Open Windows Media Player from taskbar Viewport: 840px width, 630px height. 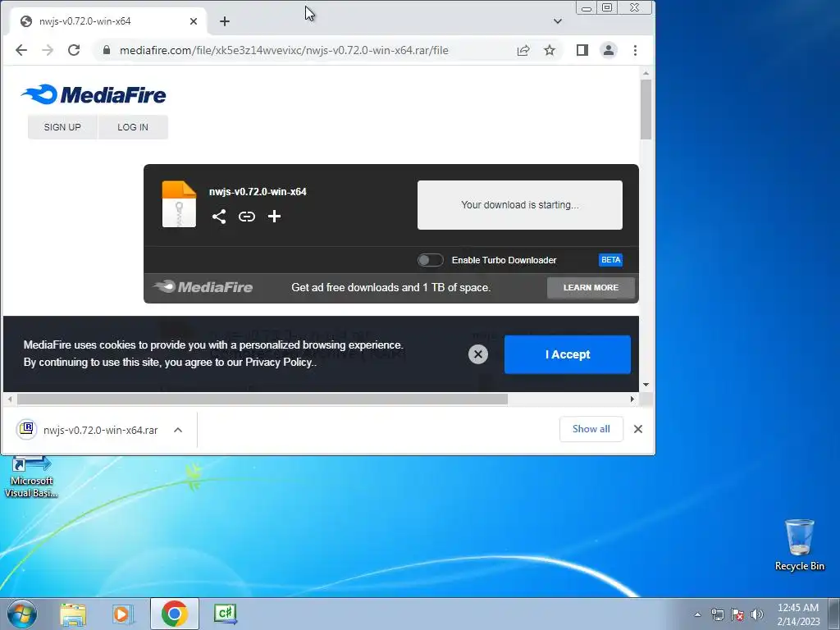123,614
